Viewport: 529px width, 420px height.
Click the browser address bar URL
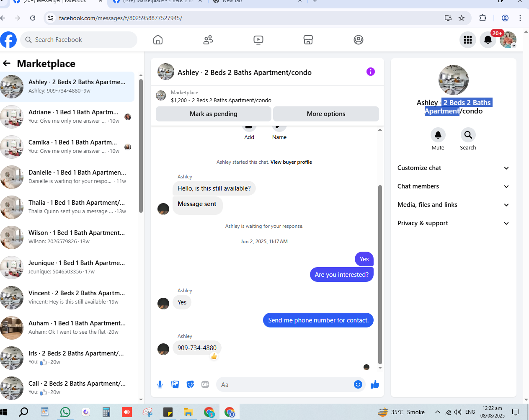click(x=121, y=18)
